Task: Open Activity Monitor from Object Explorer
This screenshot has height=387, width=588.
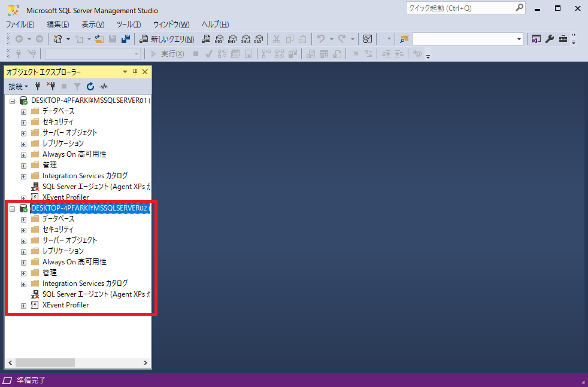Action: [x=103, y=86]
